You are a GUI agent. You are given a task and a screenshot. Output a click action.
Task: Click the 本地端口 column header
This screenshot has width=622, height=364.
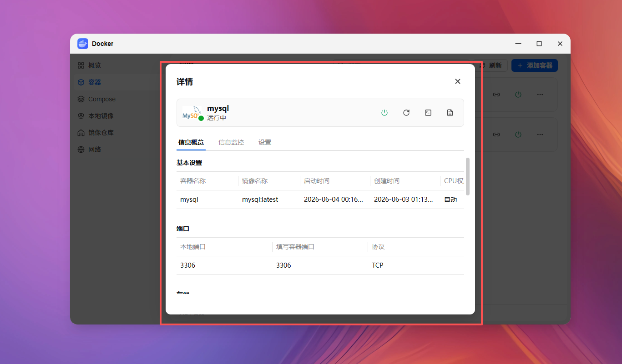[x=193, y=247]
